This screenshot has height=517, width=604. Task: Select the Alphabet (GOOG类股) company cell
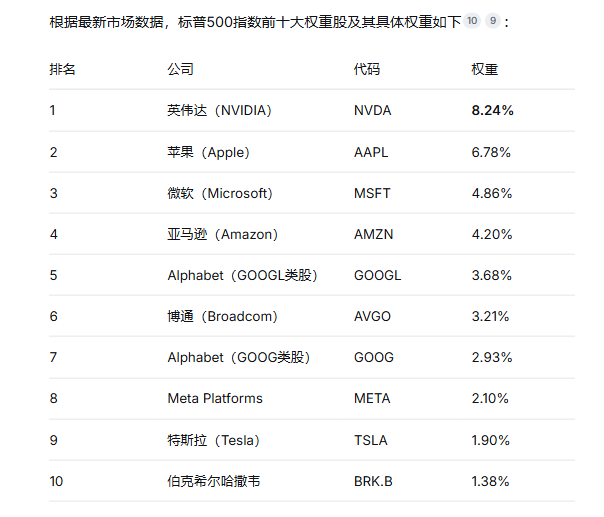pyautogui.click(x=239, y=358)
